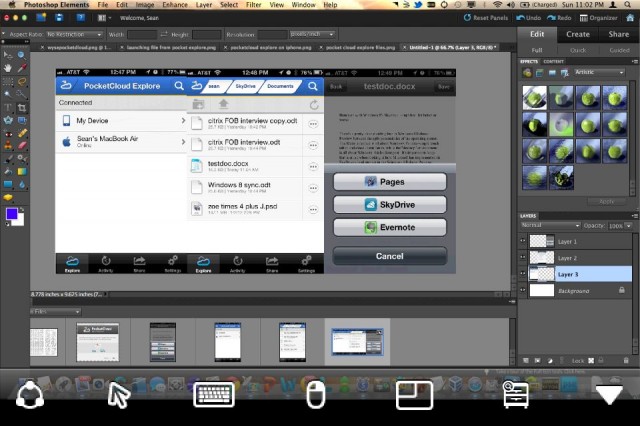Open the arrange documents layout dropdown

click(x=104, y=18)
